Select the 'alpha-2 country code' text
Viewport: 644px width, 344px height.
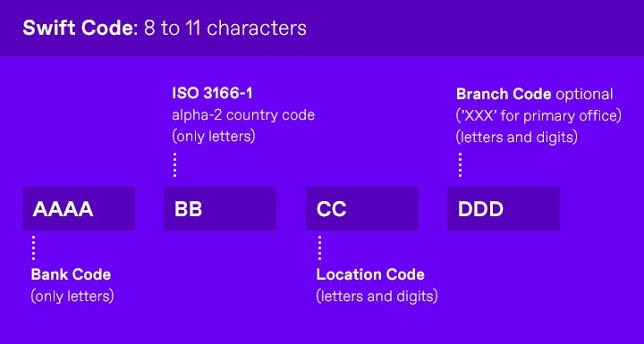tap(243, 115)
